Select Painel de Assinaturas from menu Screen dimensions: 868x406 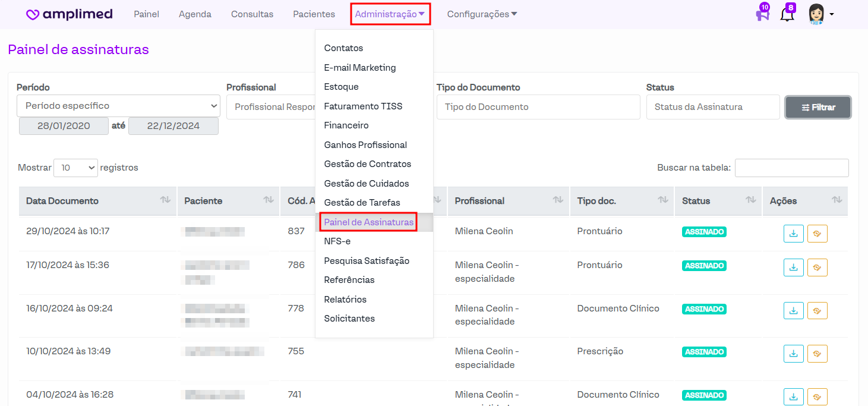(x=368, y=222)
